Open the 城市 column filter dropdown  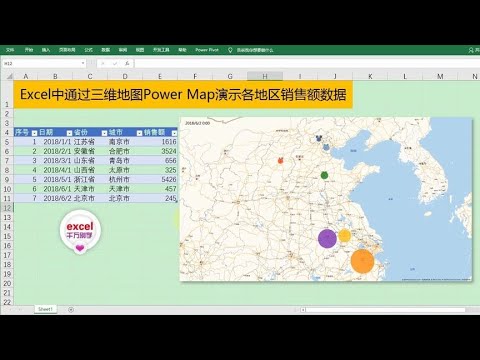[x=139, y=133]
